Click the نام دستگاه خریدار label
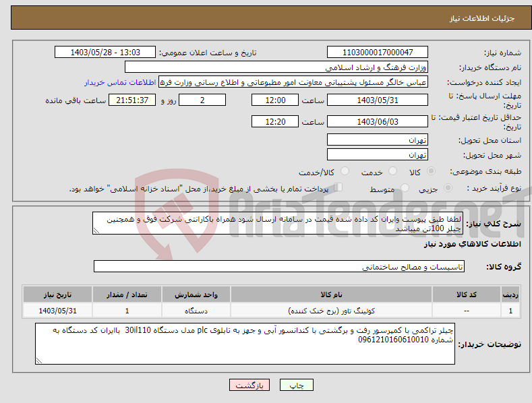Viewport: 532px width, 403px height. coord(490,67)
